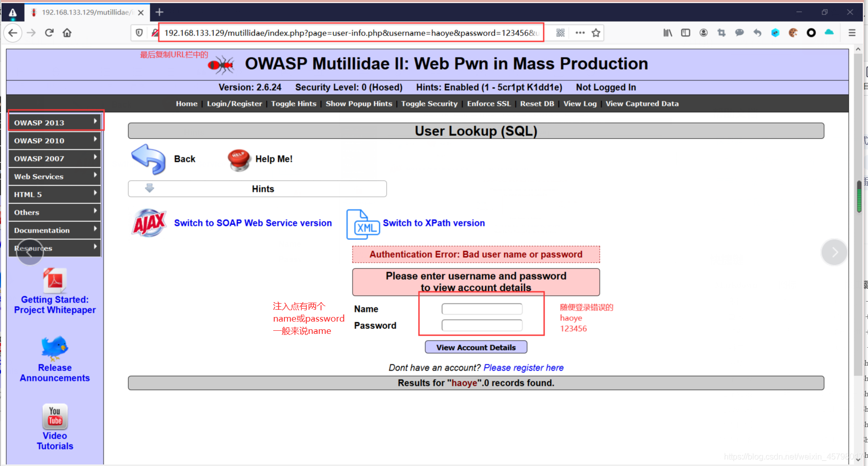Screen dimensions: 868x466
Task: Open the Library icon in toolbar
Action: (x=668, y=33)
